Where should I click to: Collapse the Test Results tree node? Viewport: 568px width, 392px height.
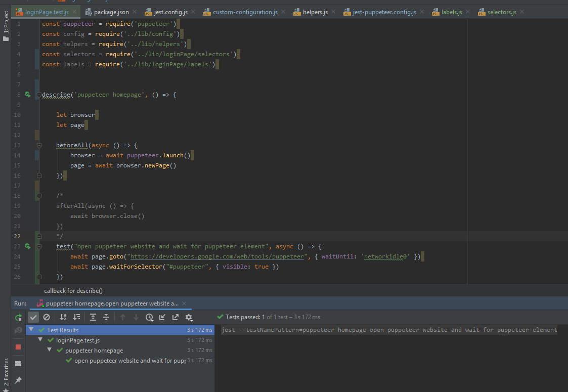tap(31, 330)
